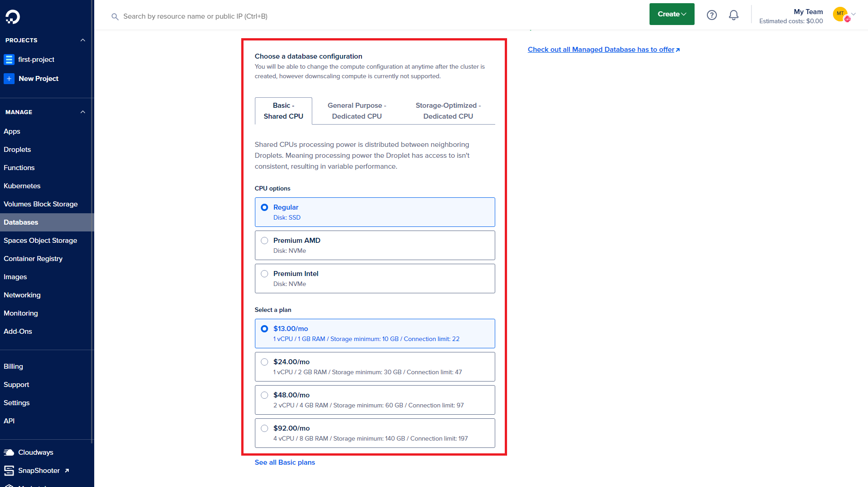Viewport: 868px width, 487px height.
Task: Open the Create dropdown button
Action: tap(671, 14)
